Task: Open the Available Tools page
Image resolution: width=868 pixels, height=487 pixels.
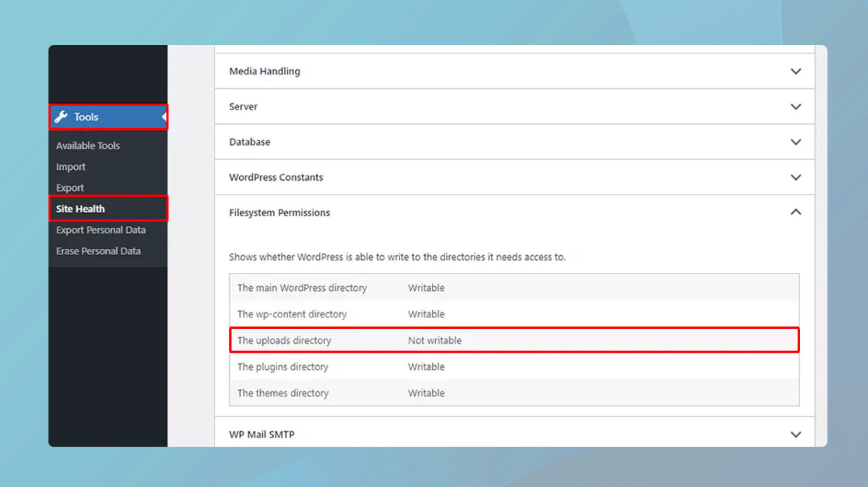Action: point(88,145)
